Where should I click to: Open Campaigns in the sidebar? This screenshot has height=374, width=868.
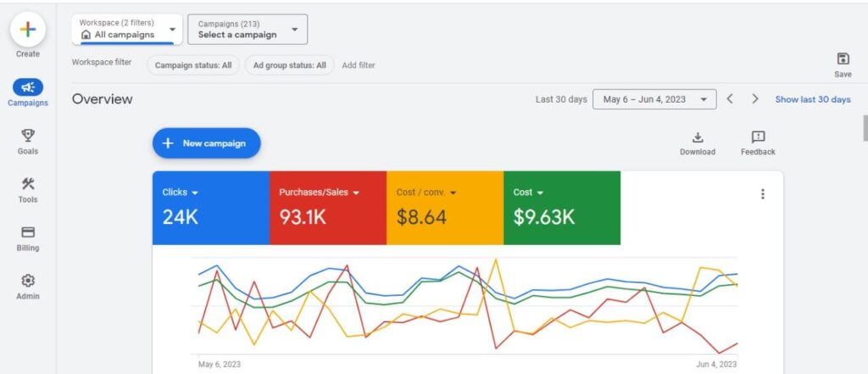[x=28, y=87]
